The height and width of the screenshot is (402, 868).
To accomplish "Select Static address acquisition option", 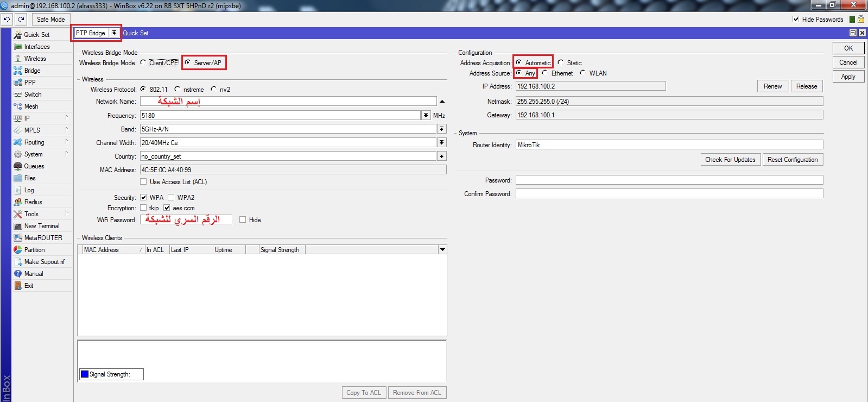I will tap(561, 62).
